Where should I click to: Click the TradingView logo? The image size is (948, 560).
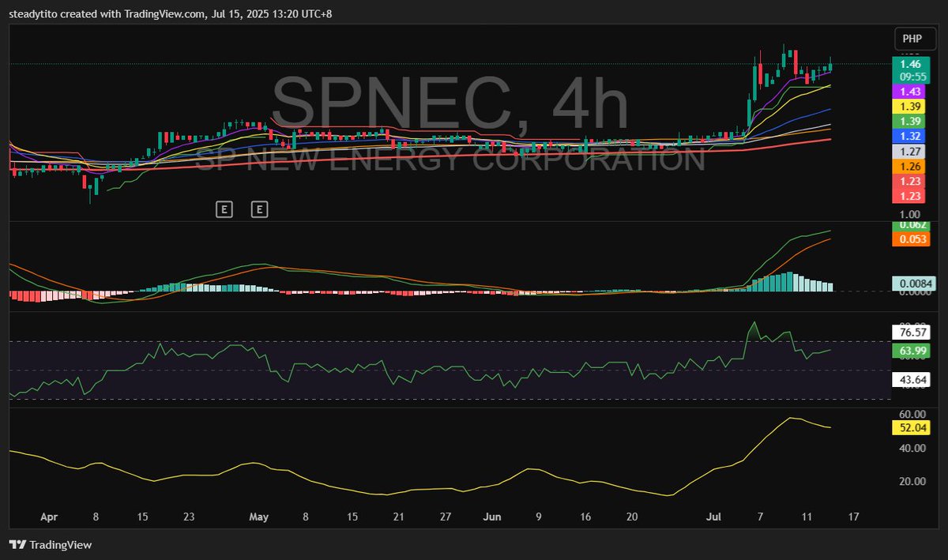(51, 545)
